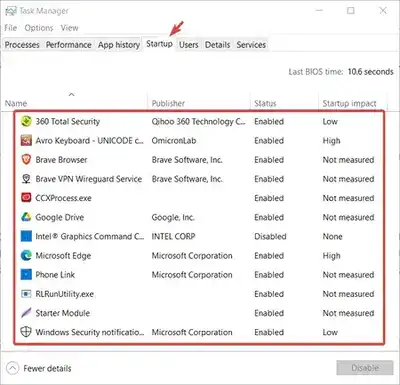Click the Avro Keyboard app icon
The height and width of the screenshot is (385, 400).
(x=26, y=140)
